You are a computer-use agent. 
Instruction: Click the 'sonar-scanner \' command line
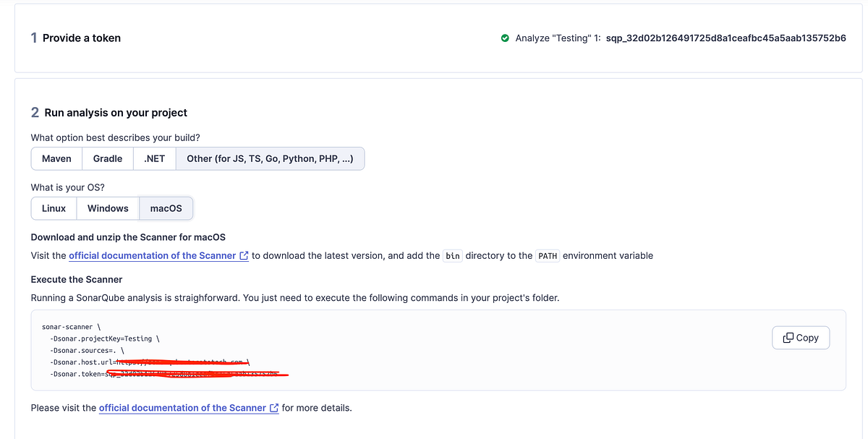point(71,327)
